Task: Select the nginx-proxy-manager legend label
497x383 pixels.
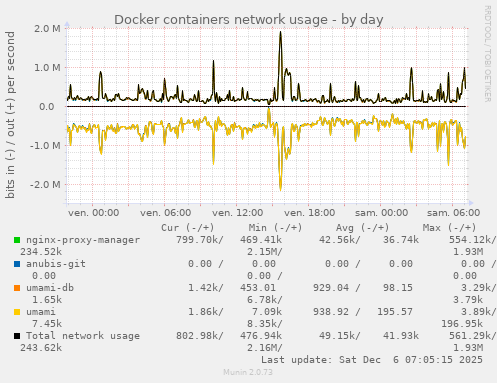Action: (83, 240)
